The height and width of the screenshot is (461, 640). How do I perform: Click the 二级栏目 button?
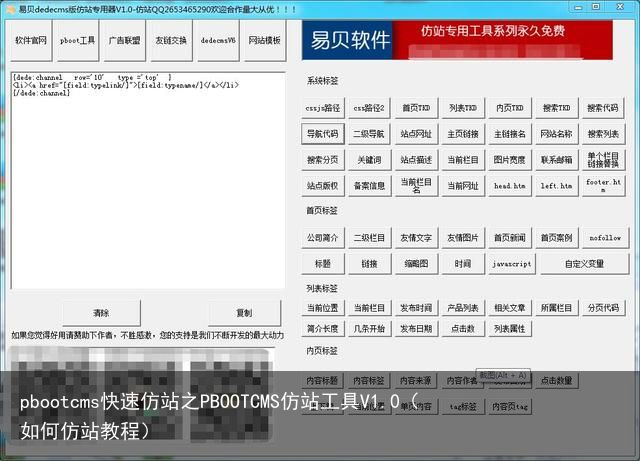pyautogui.click(x=369, y=238)
